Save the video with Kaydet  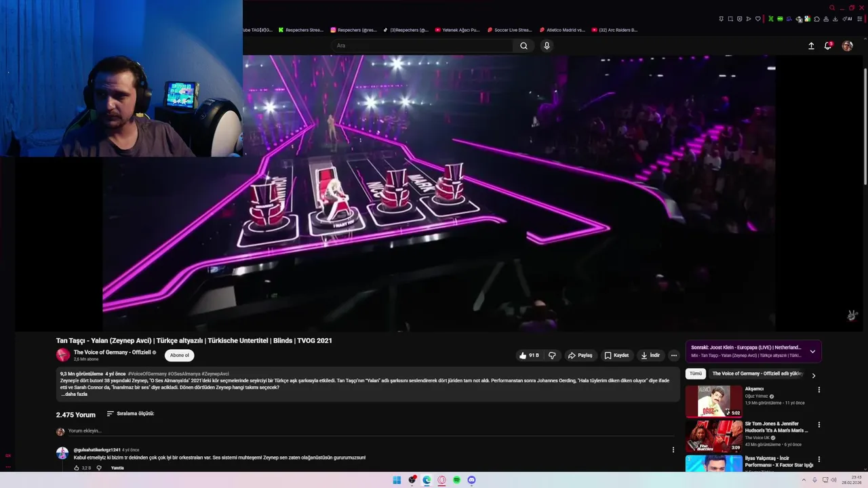(x=616, y=355)
